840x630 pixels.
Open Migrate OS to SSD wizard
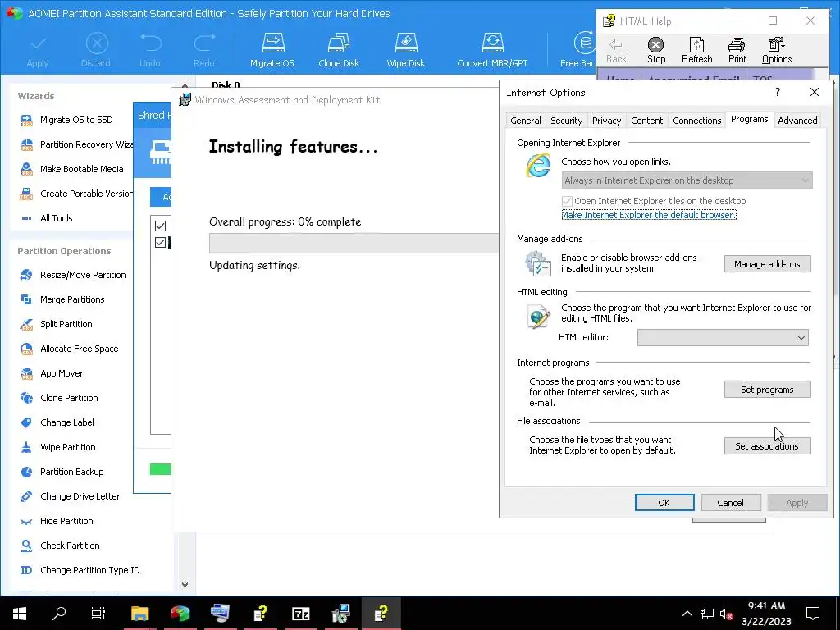pyautogui.click(x=66, y=120)
